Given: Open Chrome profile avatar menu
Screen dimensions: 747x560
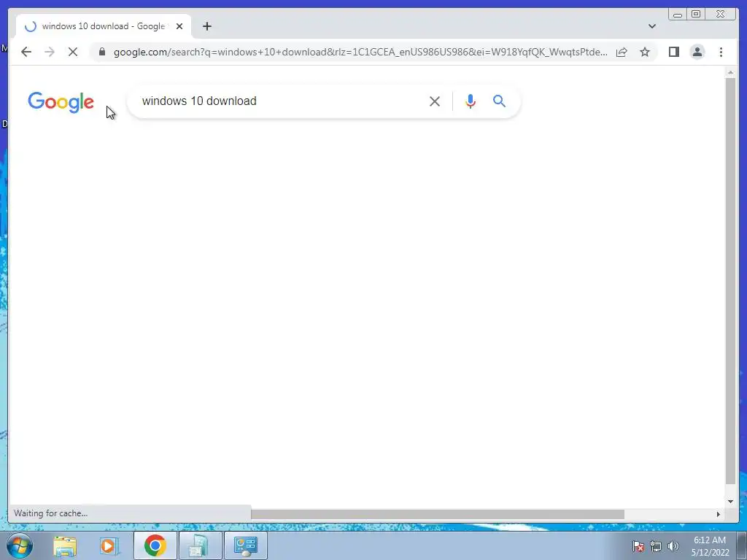Looking at the screenshot, I should click(x=697, y=52).
